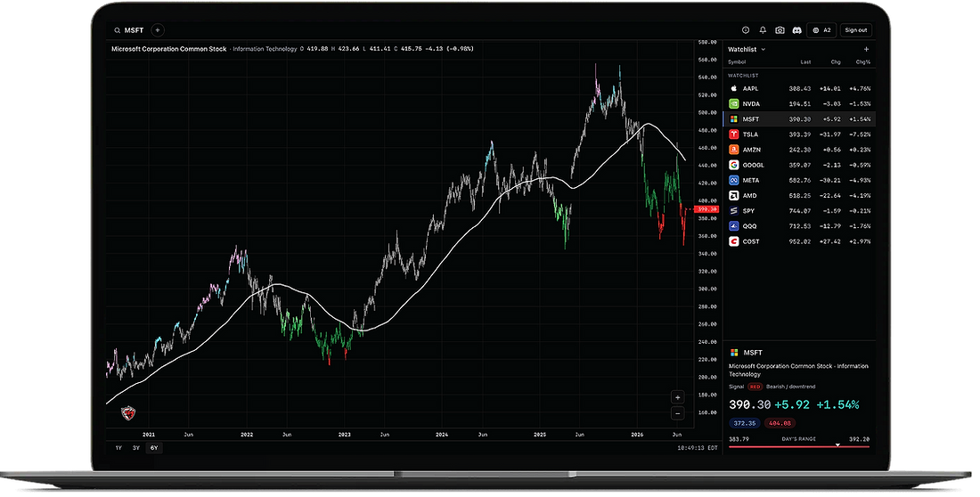The height and width of the screenshot is (497, 980).
Task: Click the Sign out button
Action: (855, 30)
